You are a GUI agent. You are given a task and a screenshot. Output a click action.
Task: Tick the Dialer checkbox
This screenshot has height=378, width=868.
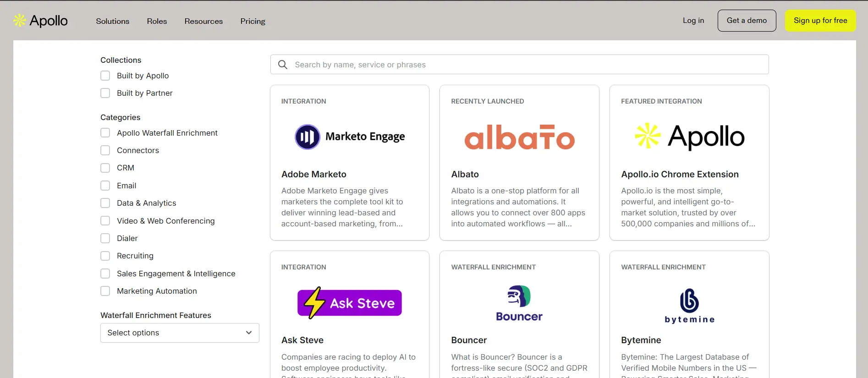click(x=105, y=238)
